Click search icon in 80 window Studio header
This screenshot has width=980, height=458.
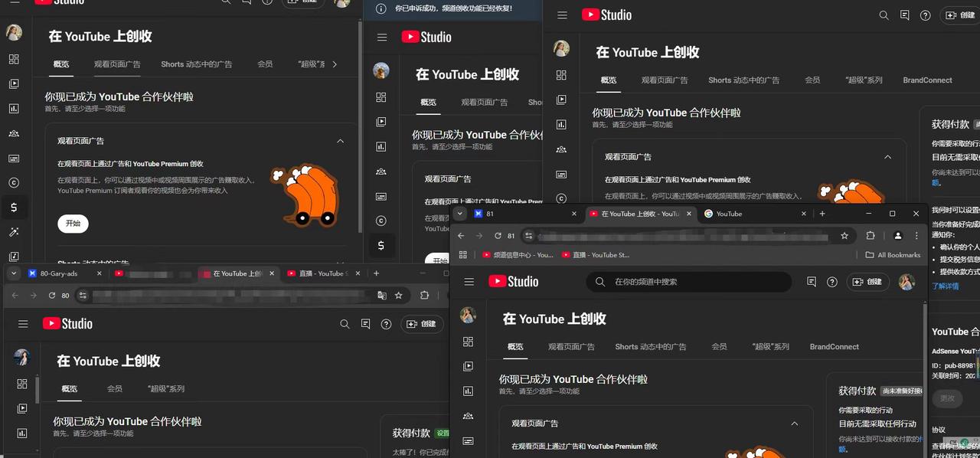[x=345, y=324]
